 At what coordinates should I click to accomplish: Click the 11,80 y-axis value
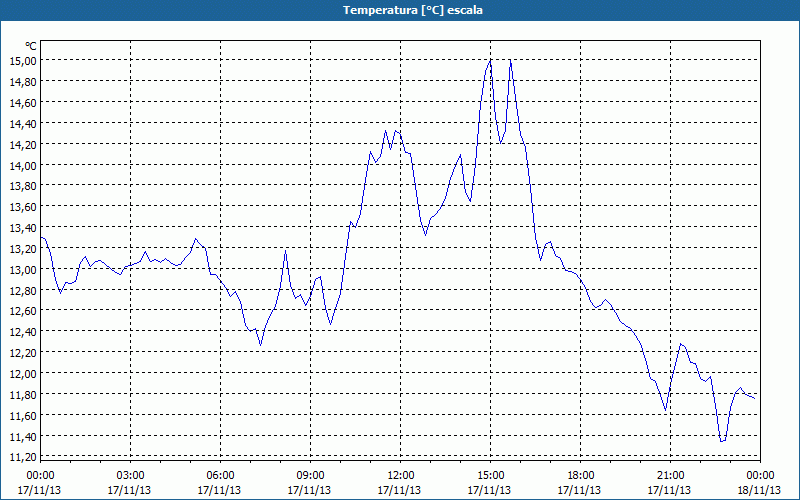pos(23,394)
